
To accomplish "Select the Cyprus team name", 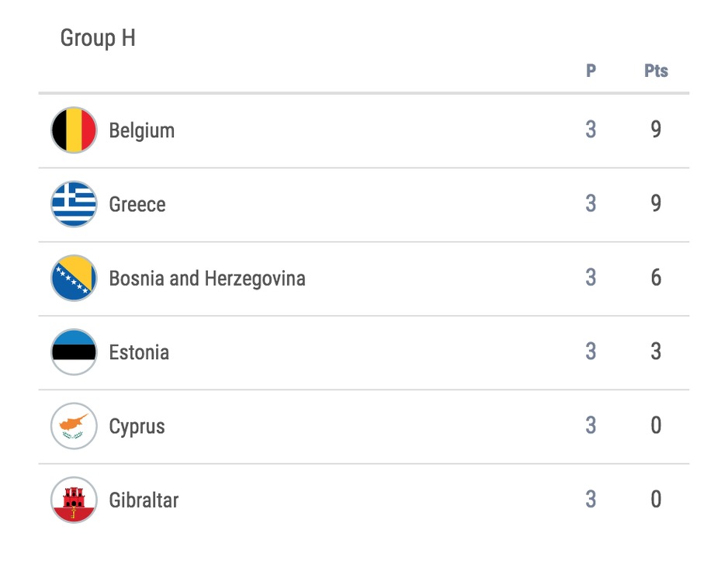I will click(x=137, y=427).
